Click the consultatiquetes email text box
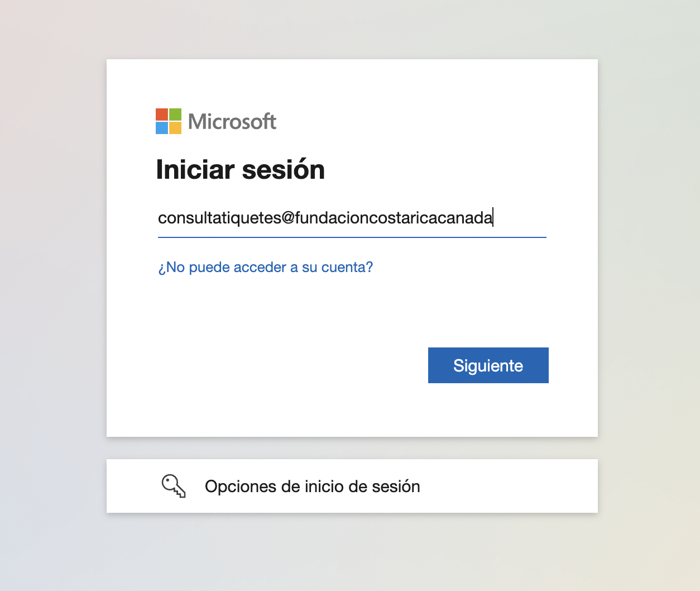700x591 pixels. pos(352,219)
